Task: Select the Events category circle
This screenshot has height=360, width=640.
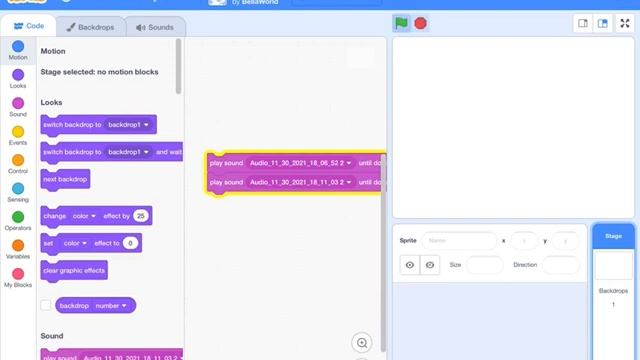Action: 18,132
